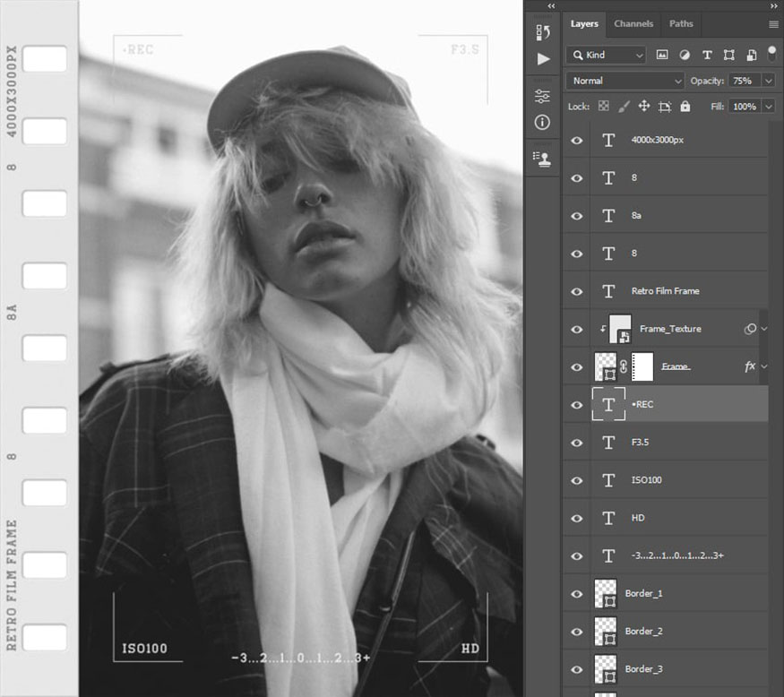Image resolution: width=784 pixels, height=697 pixels.
Task: Open the Normal blend mode dropdown
Action: point(625,81)
